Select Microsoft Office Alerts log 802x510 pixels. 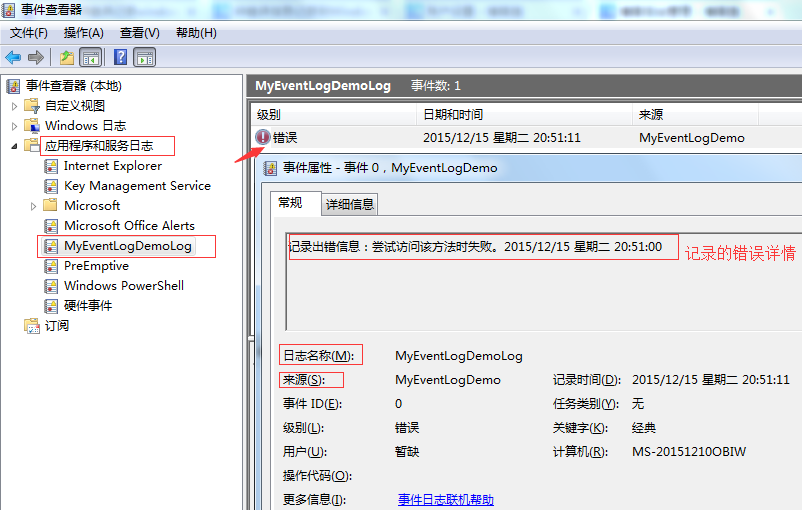[x=129, y=226]
